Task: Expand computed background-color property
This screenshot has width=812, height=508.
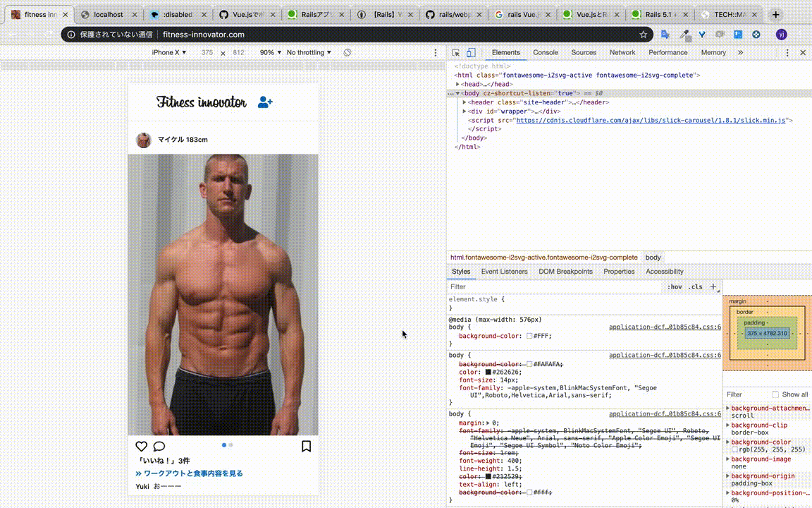Action: pos(727,442)
